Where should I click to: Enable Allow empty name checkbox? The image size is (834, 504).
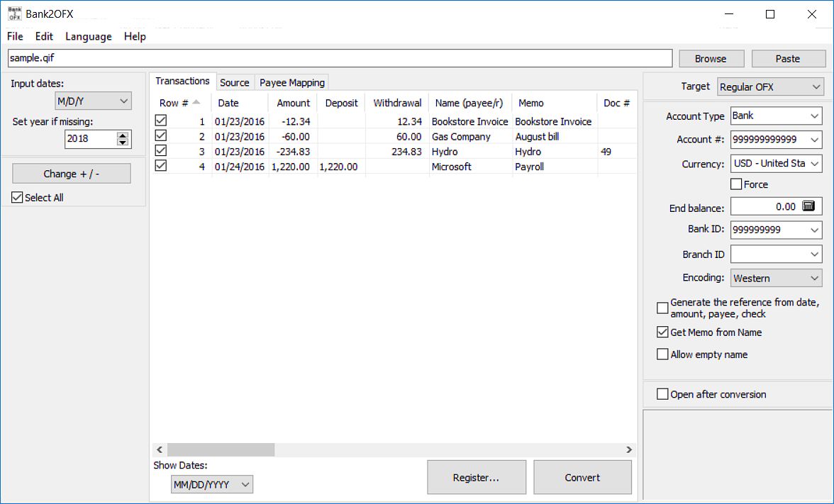(662, 354)
